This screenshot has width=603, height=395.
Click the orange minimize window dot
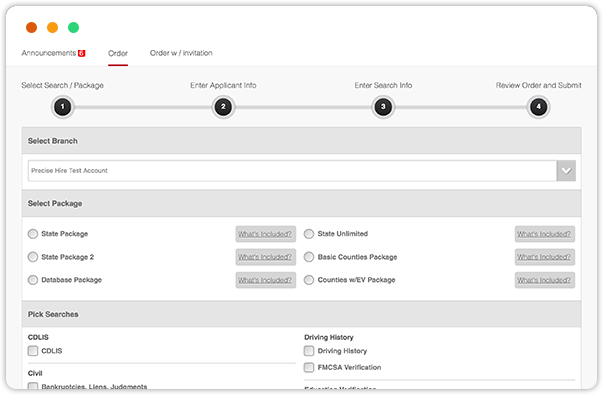[x=52, y=28]
